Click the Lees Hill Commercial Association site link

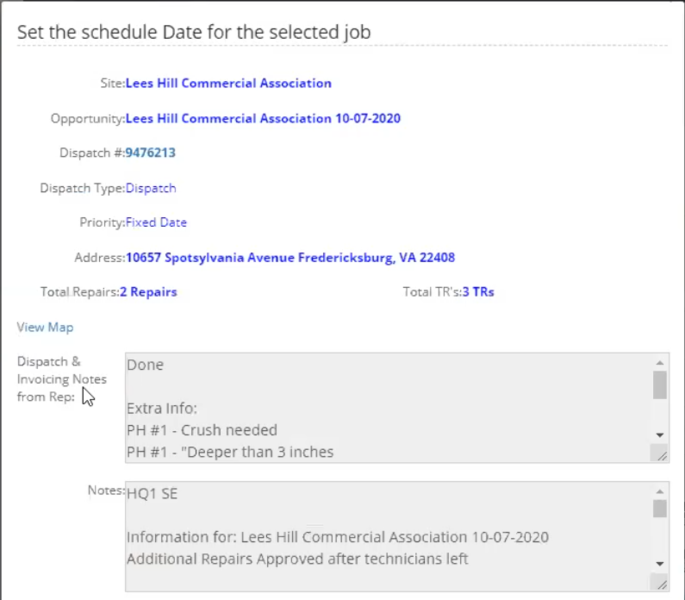pyautogui.click(x=228, y=83)
